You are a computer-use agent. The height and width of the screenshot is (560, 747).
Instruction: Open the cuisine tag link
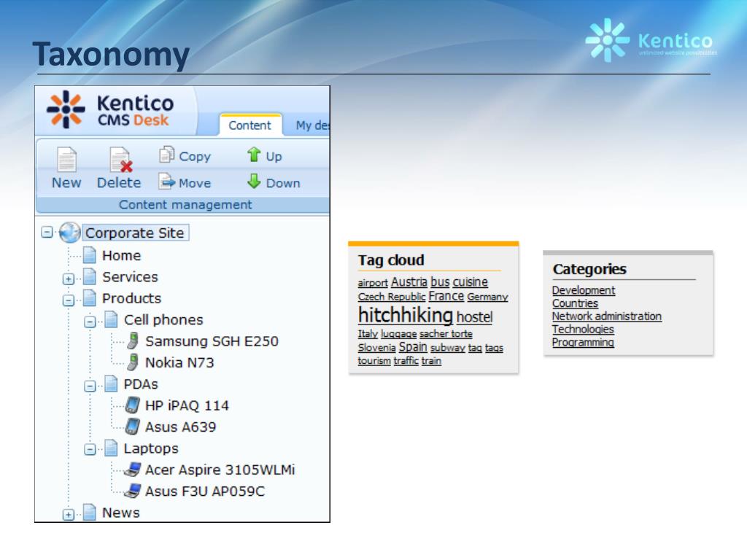(471, 282)
